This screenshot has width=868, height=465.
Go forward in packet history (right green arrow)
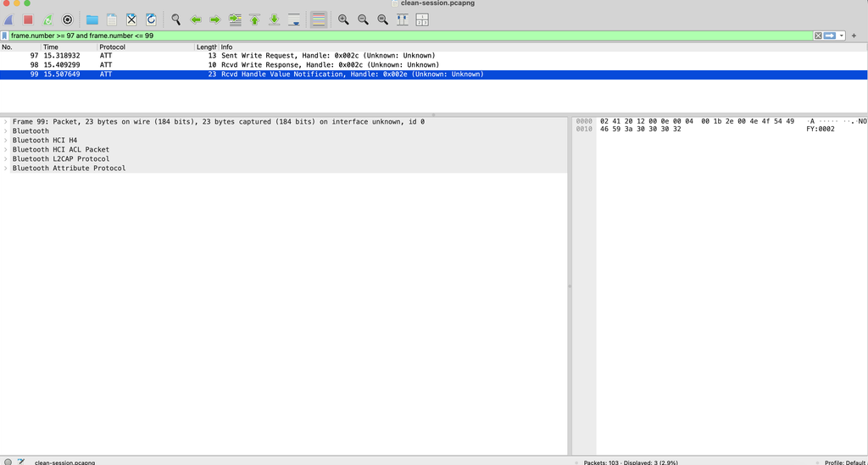[214, 20]
